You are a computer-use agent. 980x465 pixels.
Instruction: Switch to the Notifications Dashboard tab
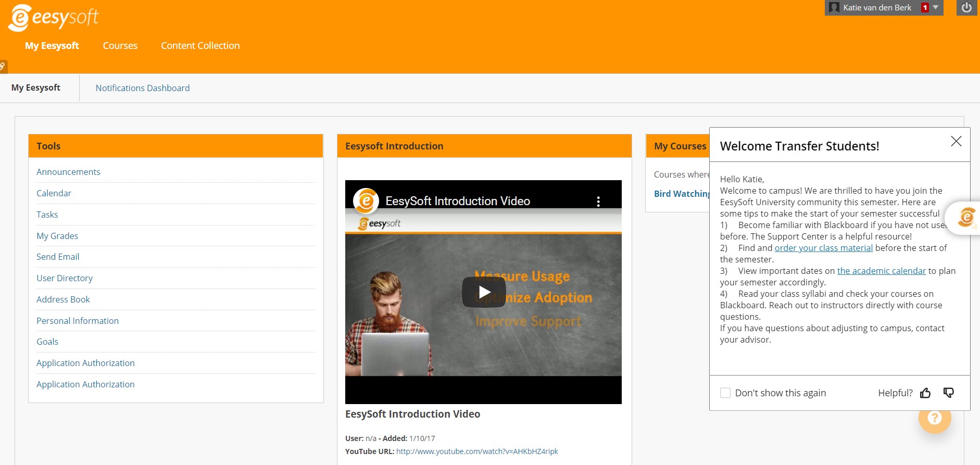143,88
